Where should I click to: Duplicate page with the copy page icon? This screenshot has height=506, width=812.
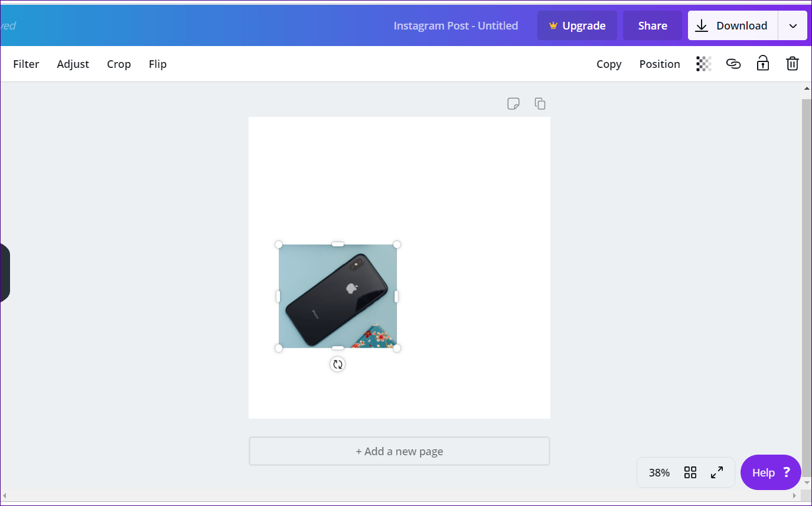(x=540, y=103)
